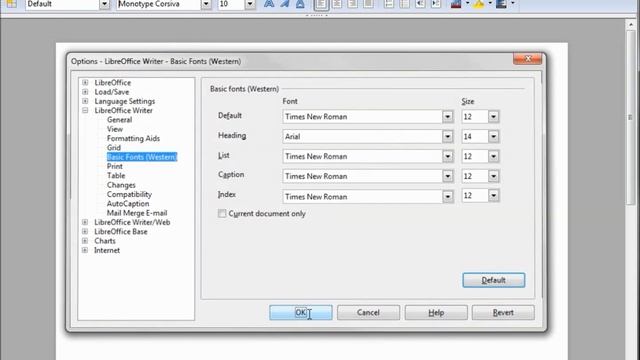Open font name dropdown showing Monotype Corsiva
Image resolution: width=640 pixels, height=360 pixels.
[x=206, y=4]
